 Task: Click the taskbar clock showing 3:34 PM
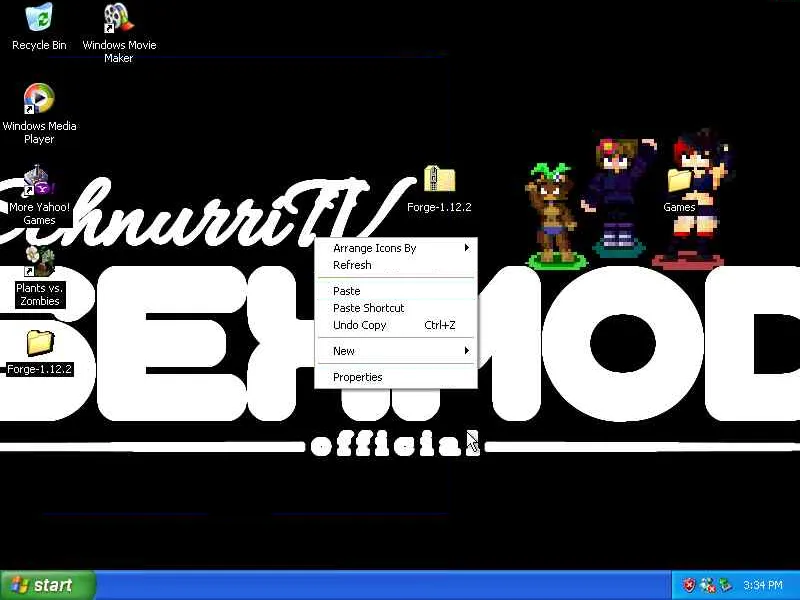763,585
